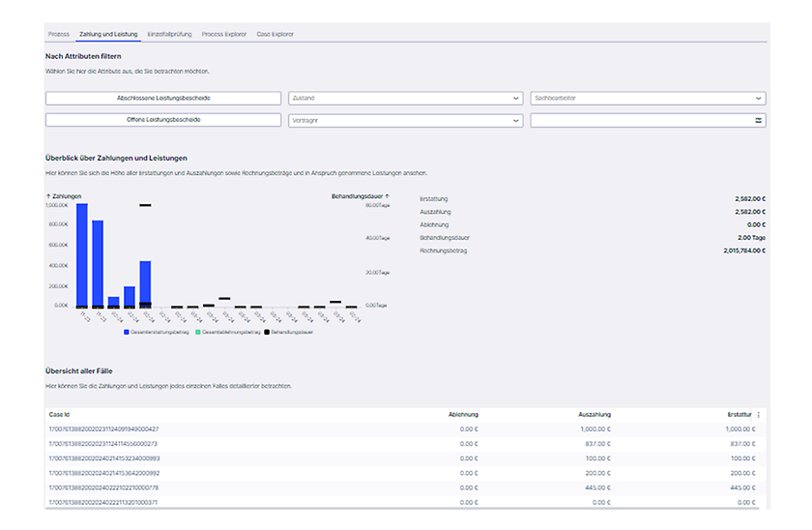Screen dimensions: 812x530
Task: Click the Nach Attributen filtern heading
Action: (83, 56)
